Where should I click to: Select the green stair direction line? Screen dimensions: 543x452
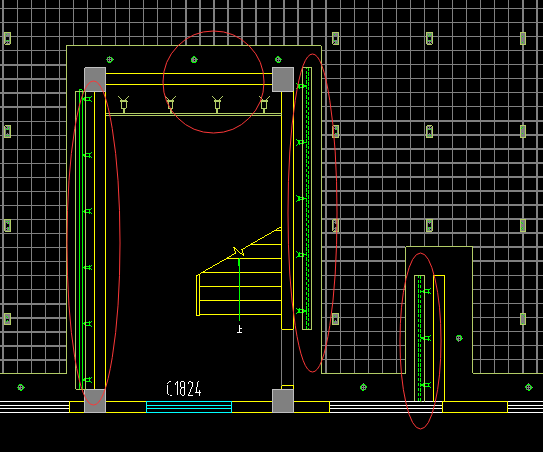239,290
